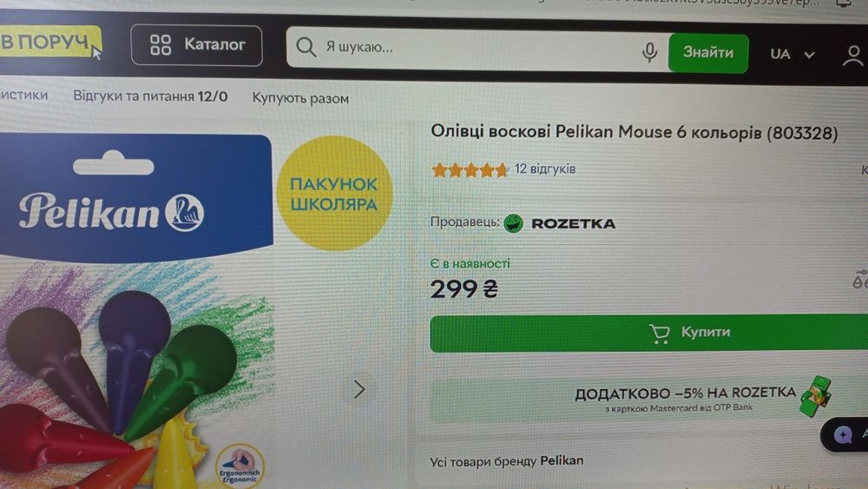Click the search magnifier icon
868x489 pixels.
pyautogui.click(x=306, y=47)
